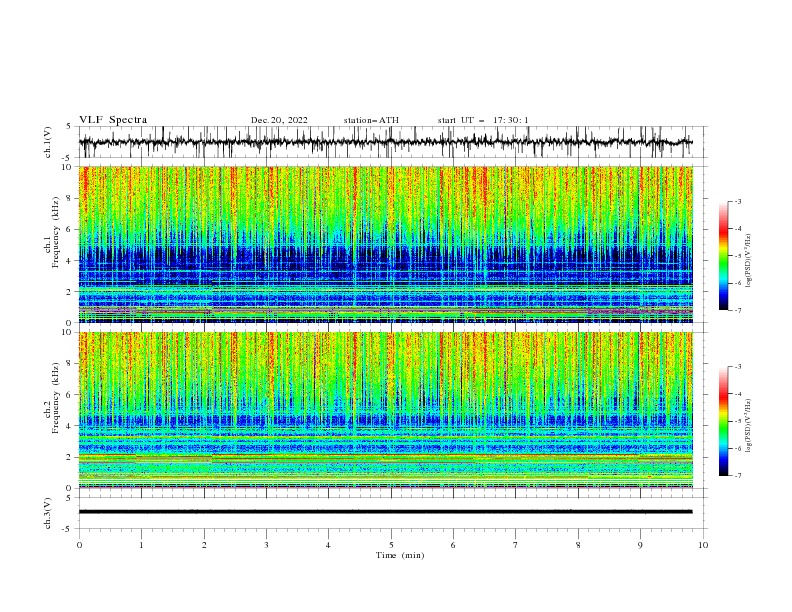Screen dimensions: 792x612
Task: Click the ch.1 spectrogram panel
Action: (x=385, y=244)
